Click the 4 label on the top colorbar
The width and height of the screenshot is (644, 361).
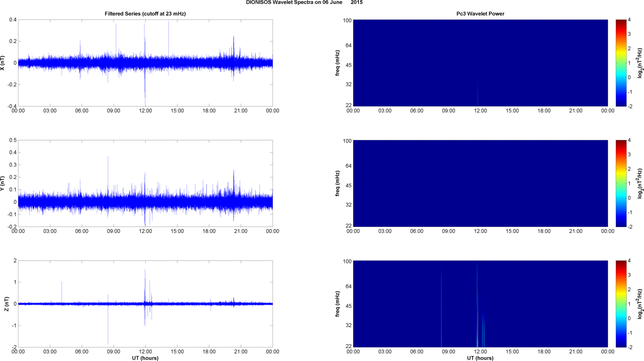(x=629, y=20)
